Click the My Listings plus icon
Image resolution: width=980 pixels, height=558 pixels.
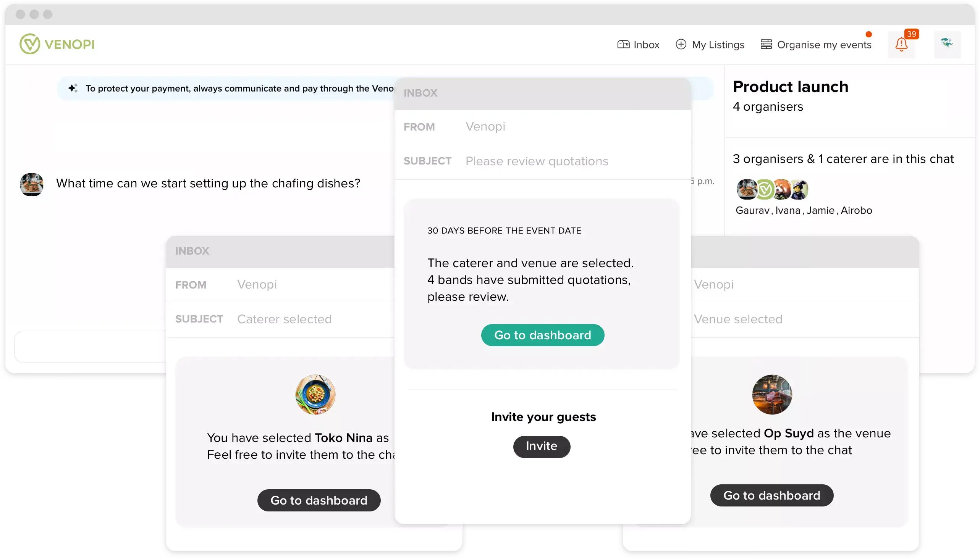[681, 44]
